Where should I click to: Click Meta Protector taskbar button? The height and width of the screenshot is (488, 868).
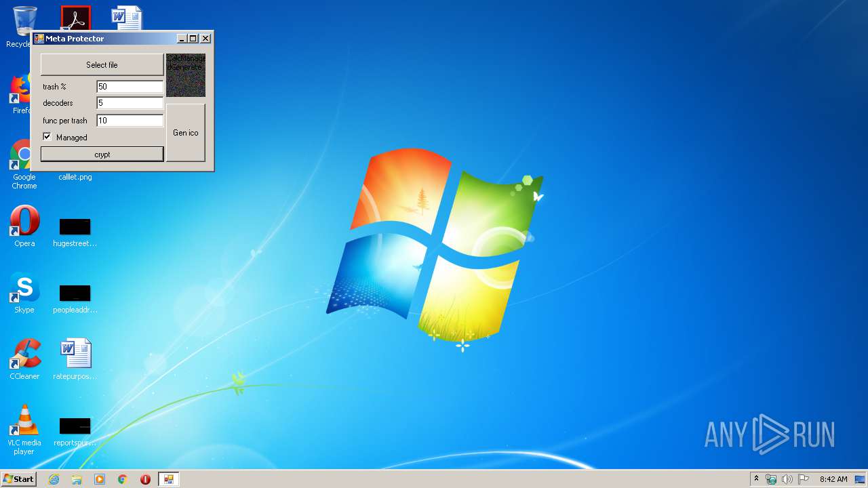pyautogui.click(x=168, y=479)
